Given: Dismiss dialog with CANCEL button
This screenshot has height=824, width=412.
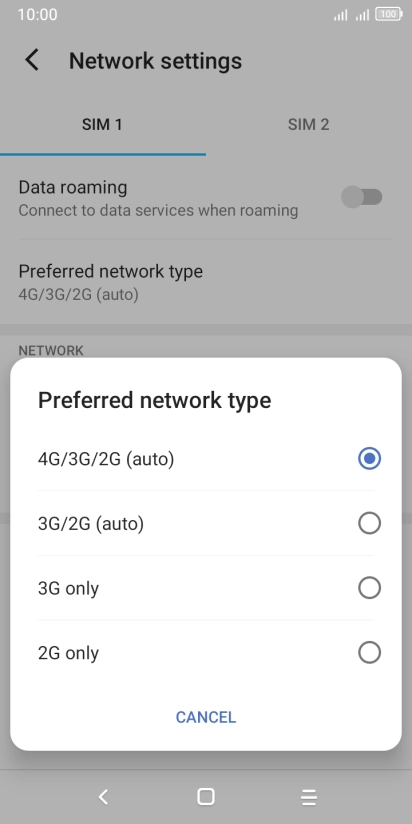Looking at the screenshot, I should pyautogui.click(x=206, y=717).
